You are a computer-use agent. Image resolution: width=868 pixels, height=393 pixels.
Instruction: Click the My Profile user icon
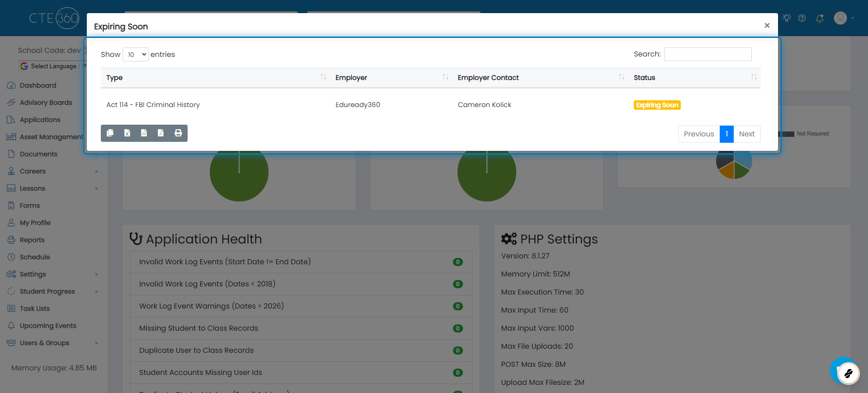coord(11,223)
